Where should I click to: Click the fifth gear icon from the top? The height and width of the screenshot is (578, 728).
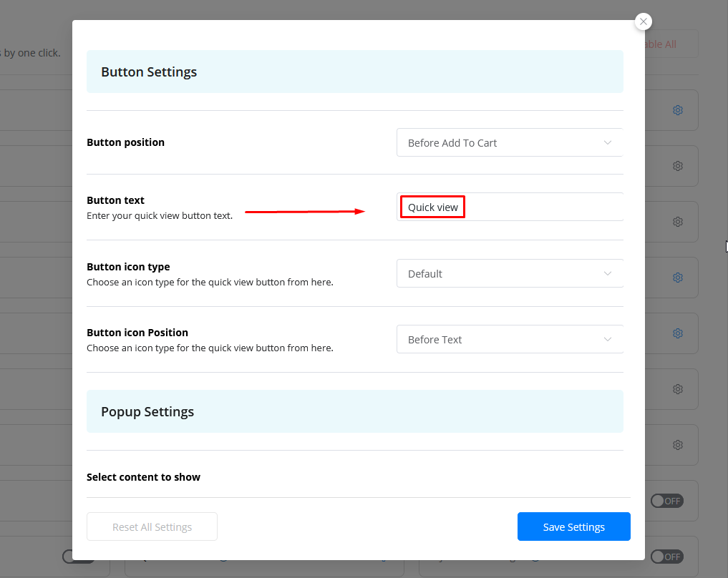677,333
